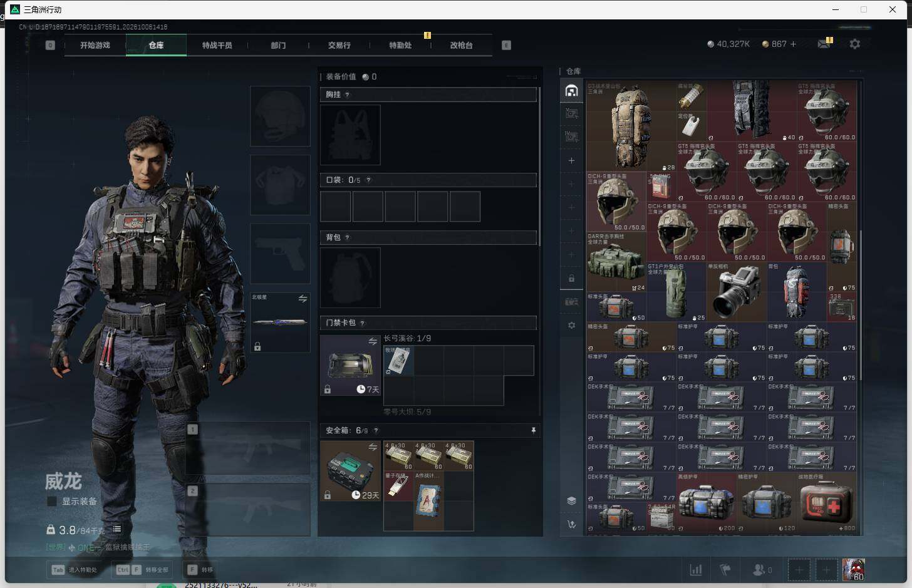Click the help icon next to 口袋
912x588 pixels.
(x=368, y=180)
